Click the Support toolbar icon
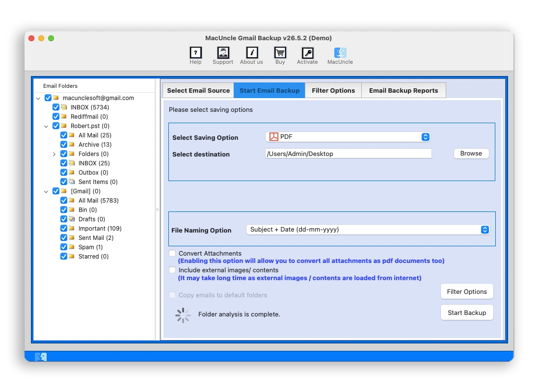The image size is (538, 392). pos(223,53)
